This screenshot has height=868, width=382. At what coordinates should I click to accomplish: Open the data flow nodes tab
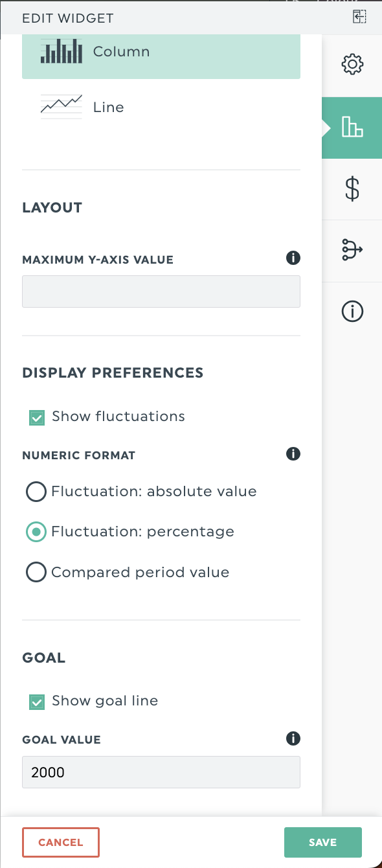(x=352, y=250)
